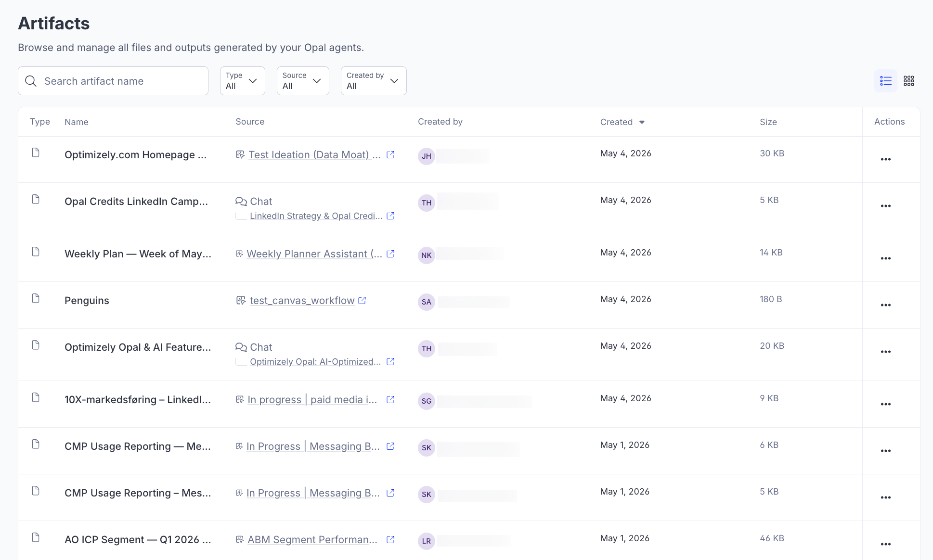Click NK avatar in Created by column

pyautogui.click(x=426, y=255)
